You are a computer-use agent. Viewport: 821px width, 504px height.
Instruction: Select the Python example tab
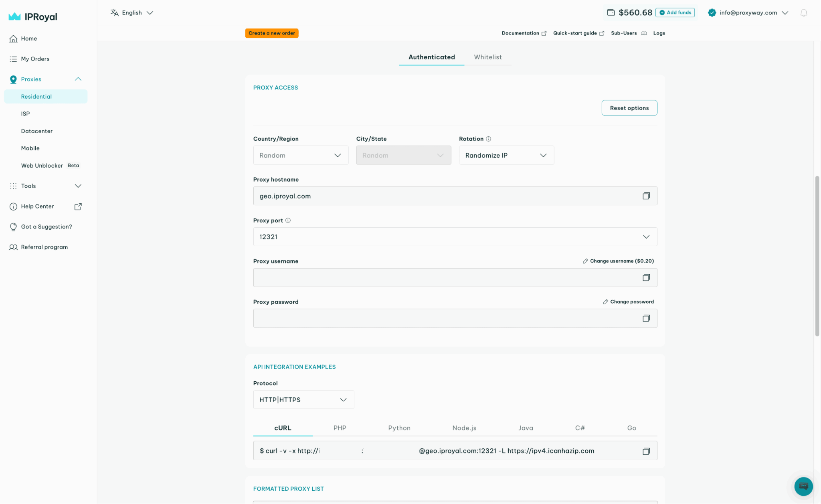coord(399,428)
